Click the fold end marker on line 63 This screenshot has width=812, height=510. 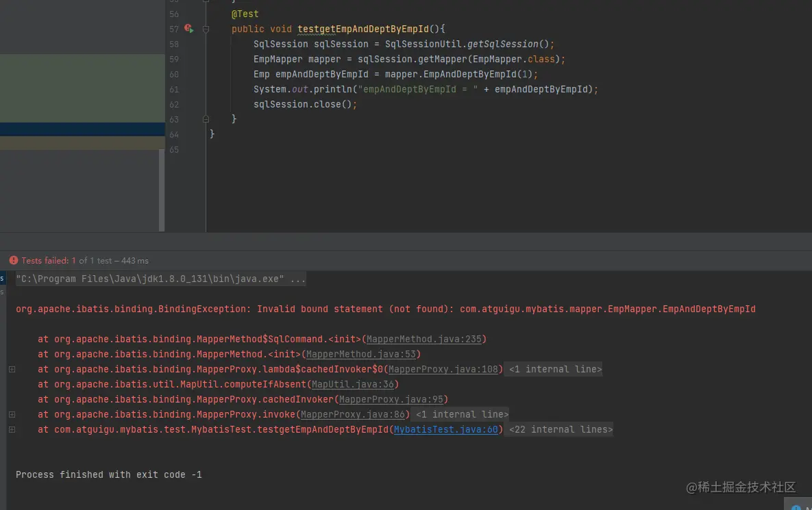click(x=206, y=120)
